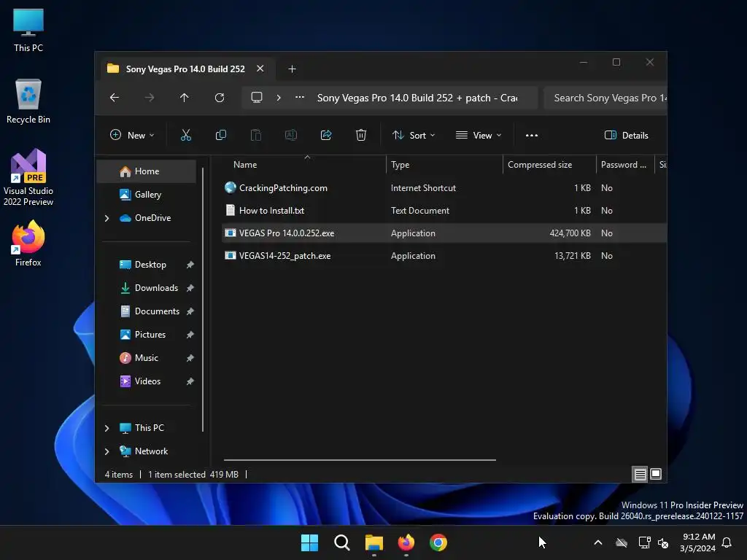Image resolution: width=747 pixels, height=560 pixels.
Task: Expand This PC in navigation pane
Action: tap(107, 428)
